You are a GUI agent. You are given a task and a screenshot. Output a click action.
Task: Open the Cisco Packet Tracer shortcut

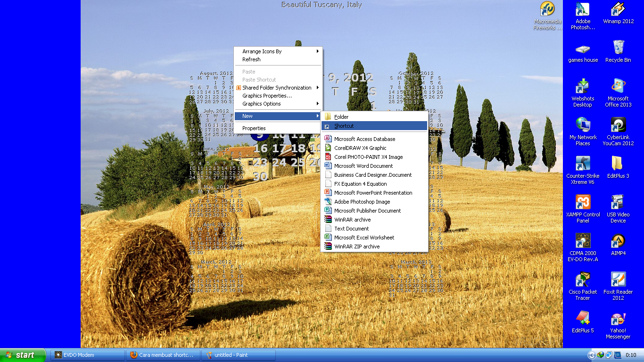[x=583, y=287]
